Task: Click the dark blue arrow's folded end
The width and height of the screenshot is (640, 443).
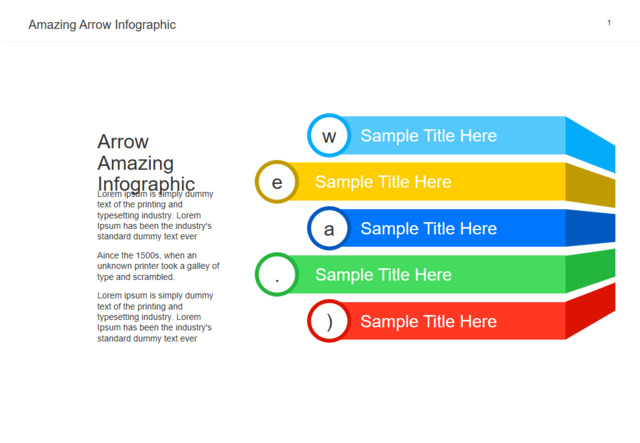Action: (x=590, y=229)
